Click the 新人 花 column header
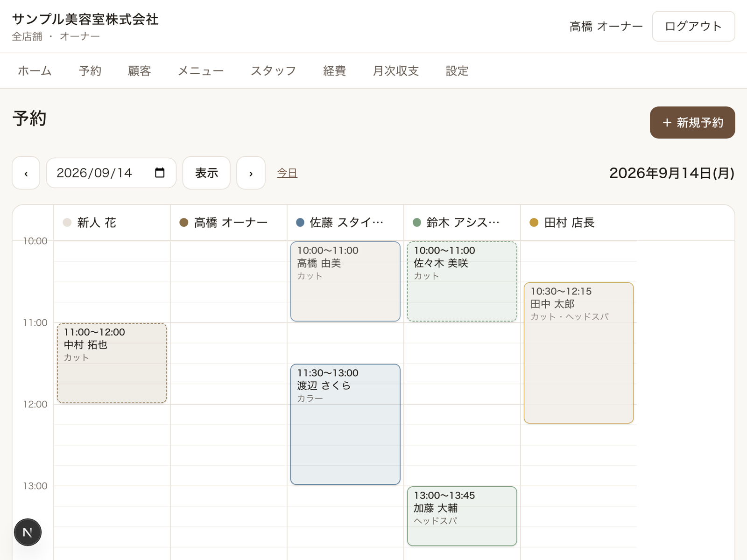 pos(112,223)
